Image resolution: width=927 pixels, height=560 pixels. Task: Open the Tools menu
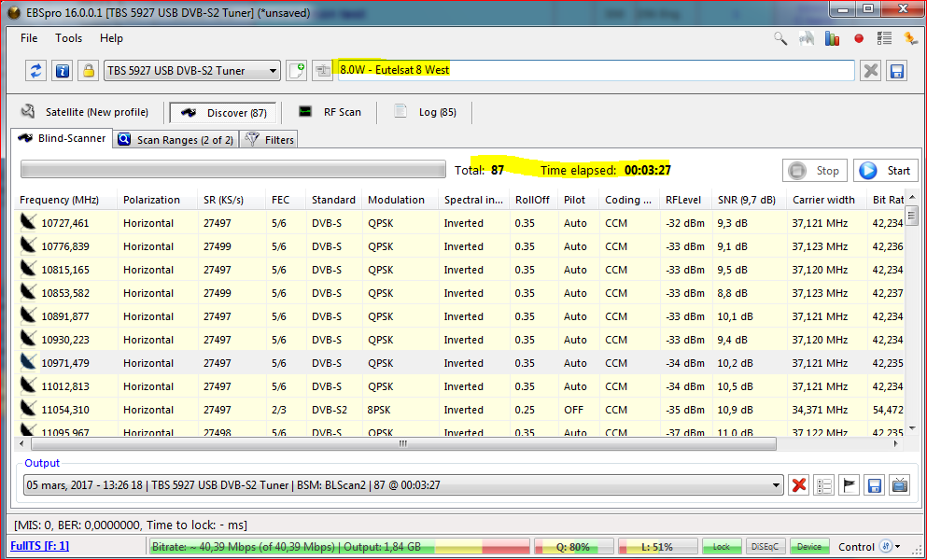(x=68, y=38)
